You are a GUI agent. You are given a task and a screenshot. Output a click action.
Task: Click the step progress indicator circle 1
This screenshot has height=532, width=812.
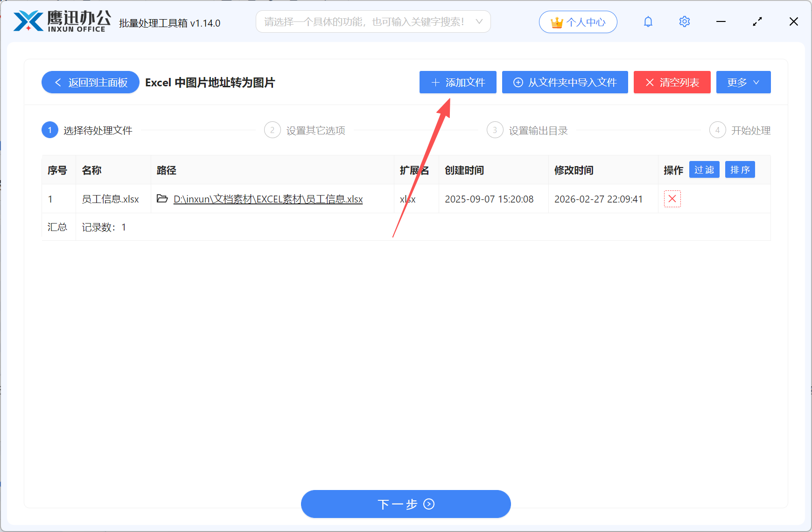pyautogui.click(x=49, y=130)
